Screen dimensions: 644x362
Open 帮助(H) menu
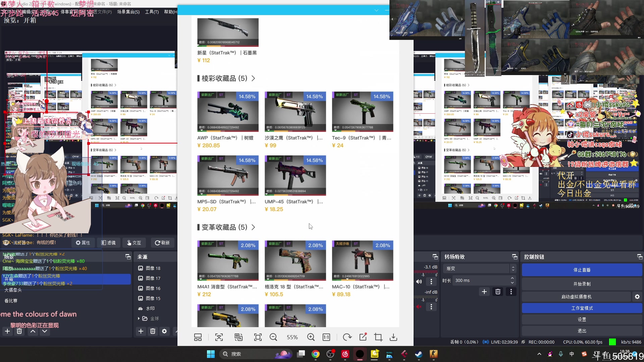[x=170, y=12]
